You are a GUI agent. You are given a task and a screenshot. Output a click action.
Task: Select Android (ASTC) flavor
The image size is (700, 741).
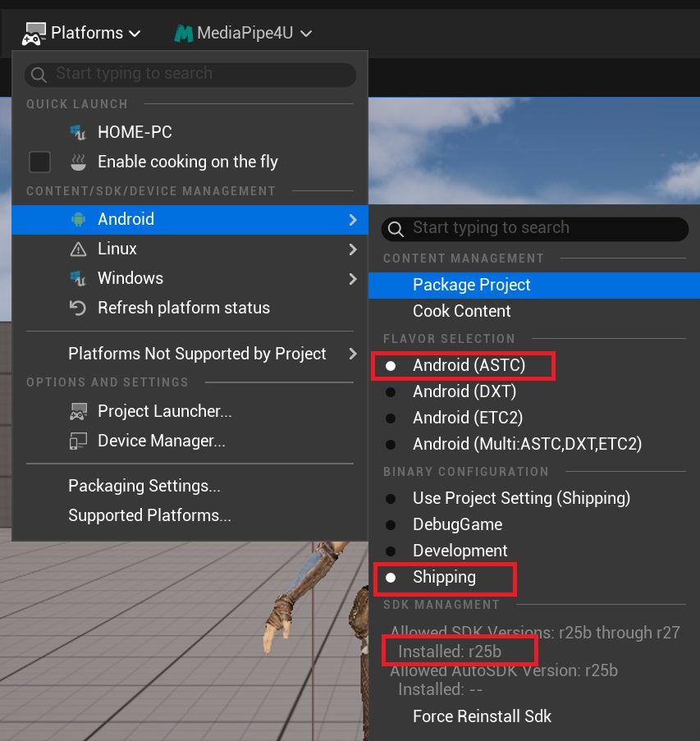pyautogui.click(x=534, y=365)
